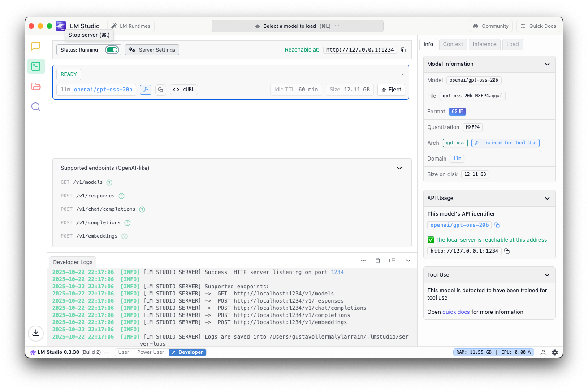Viewport: 588px width, 391px height.
Task: Click the Idle TTL 60 min field
Action: coord(296,90)
